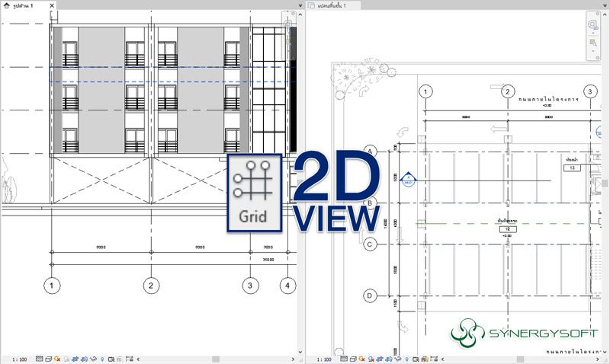The image size is (610, 364).
Task: Open the 1:100 scale dropdown in left view
Action: pos(20,359)
